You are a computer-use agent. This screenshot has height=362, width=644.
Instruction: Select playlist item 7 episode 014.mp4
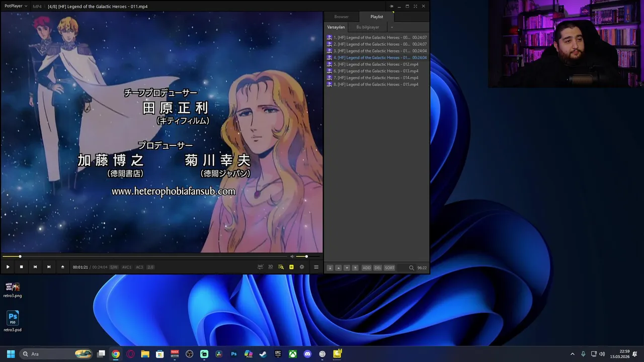point(377,77)
